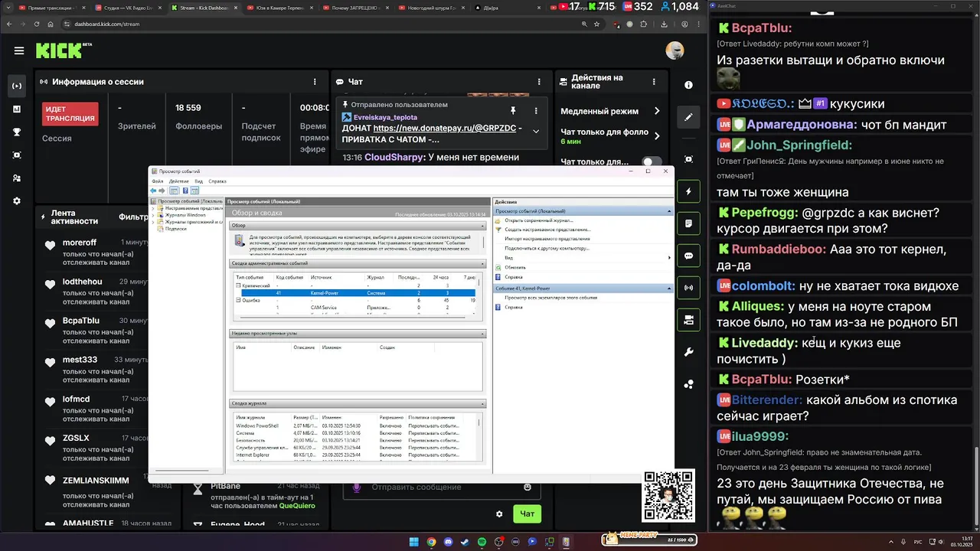Expand the pinned message with its chevron

(536, 131)
